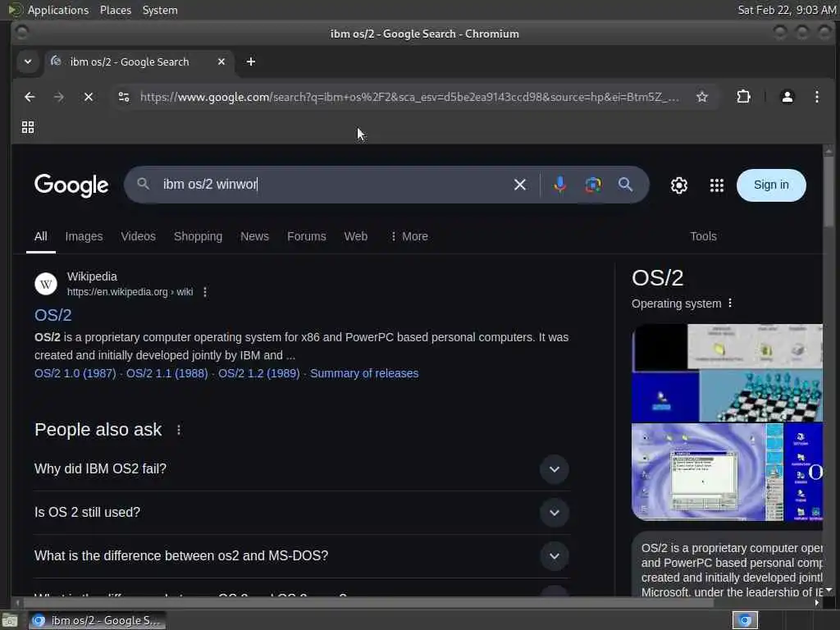The width and height of the screenshot is (840, 630).
Task: Open the More search filters dropdown
Action: tap(409, 236)
